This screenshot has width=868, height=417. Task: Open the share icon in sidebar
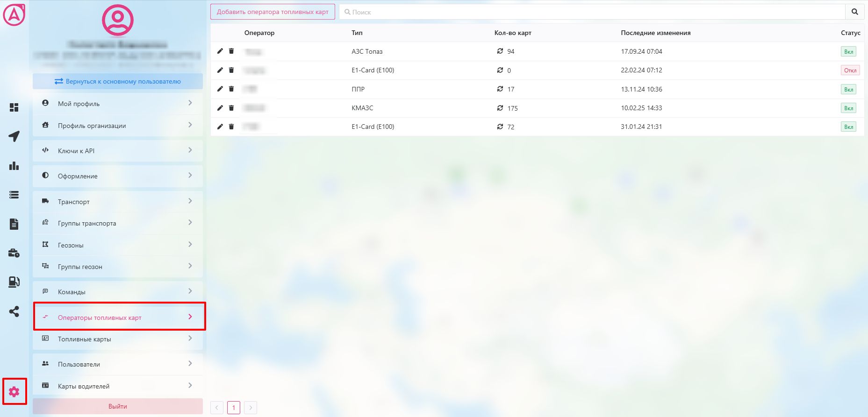[x=14, y=311]
